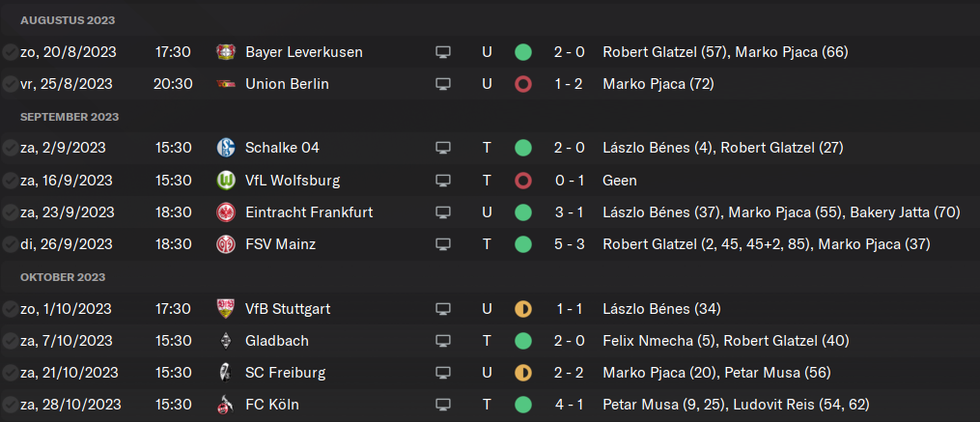This screenshot has width=980, height=422.
Task: Toggle the checkmark next to 16/9/2023 match
Action: (x=10, y=181)
